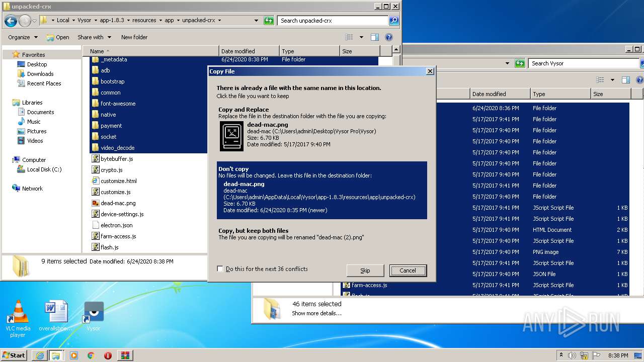Click Search unpacked-crx field
Screen dimensions: 644x362
click(x=333, y=21)
